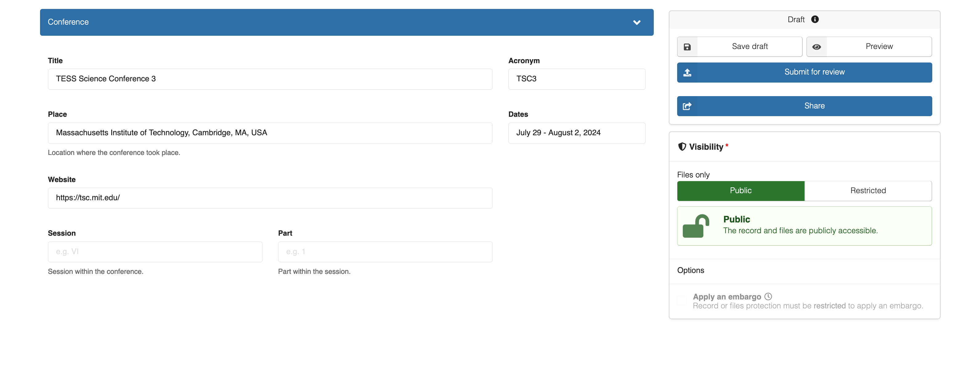Collapse the Conference section chevron
The width and height of the screenshot is (980, 374).
[636, 22]
